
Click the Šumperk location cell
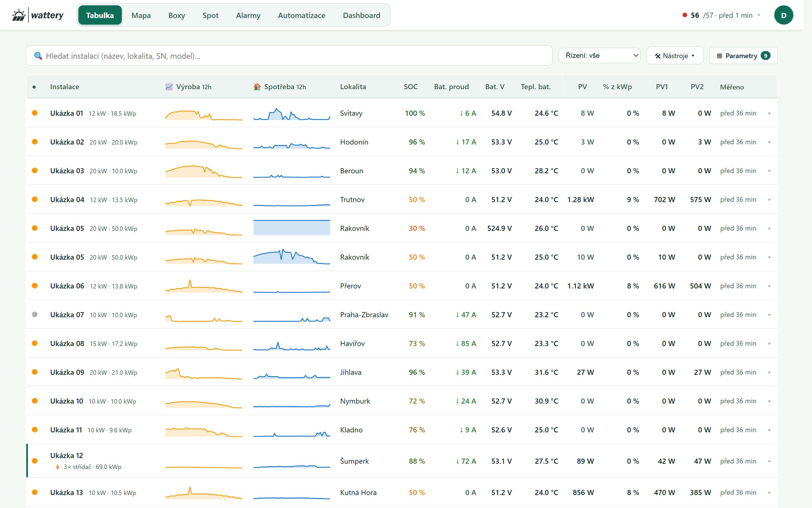click(x=354, y=461)
